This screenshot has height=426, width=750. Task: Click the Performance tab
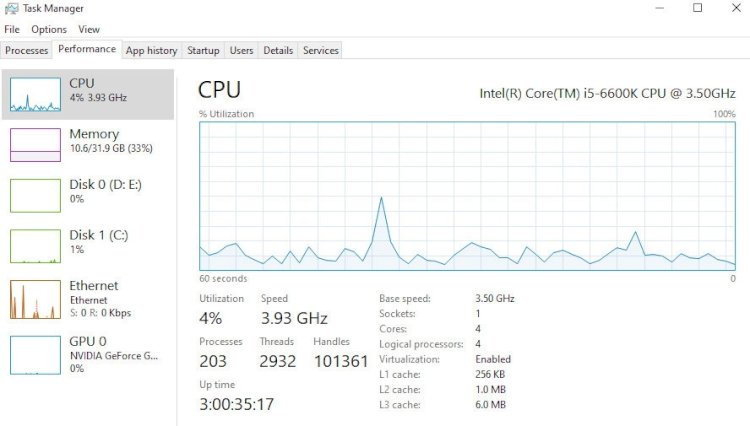coord(87,49)
